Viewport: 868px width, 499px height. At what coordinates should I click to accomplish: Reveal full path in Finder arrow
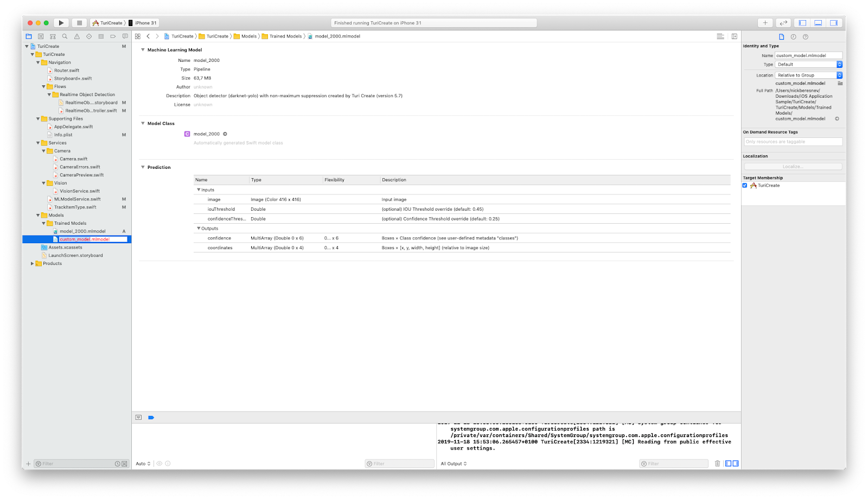[837, 118]
